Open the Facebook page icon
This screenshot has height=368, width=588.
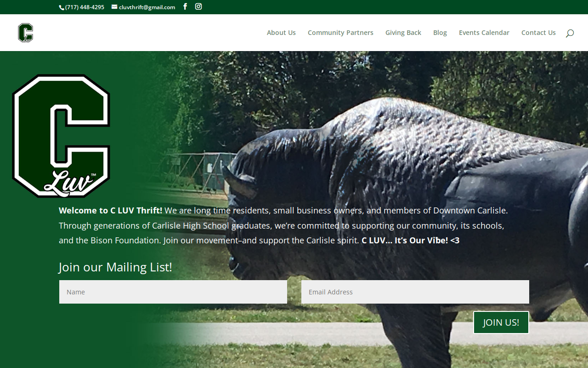tap(185, 6)
